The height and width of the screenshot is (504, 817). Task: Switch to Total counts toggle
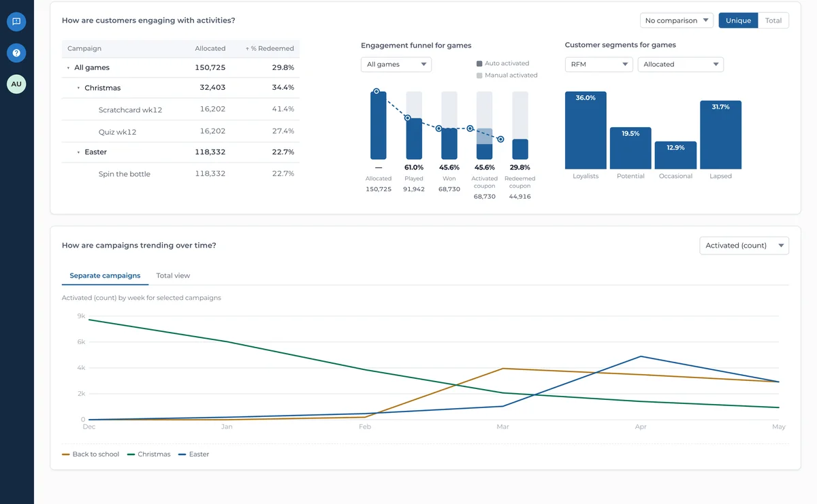pos(773,20)
